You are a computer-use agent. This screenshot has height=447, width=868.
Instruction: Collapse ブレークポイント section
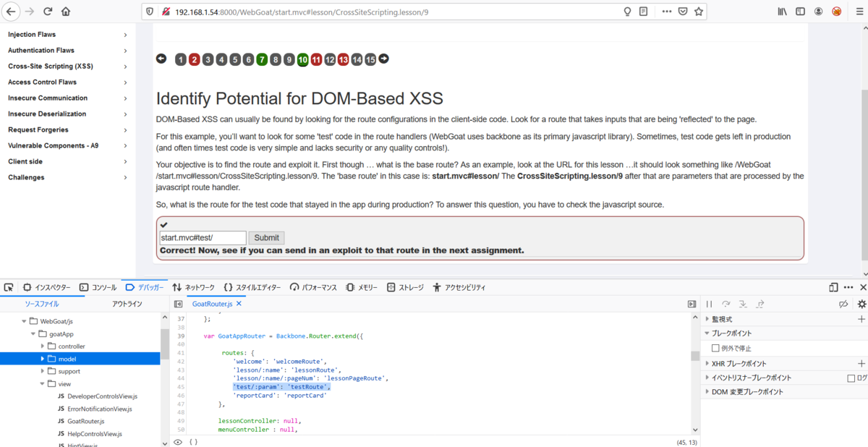[x=707, y=333]
